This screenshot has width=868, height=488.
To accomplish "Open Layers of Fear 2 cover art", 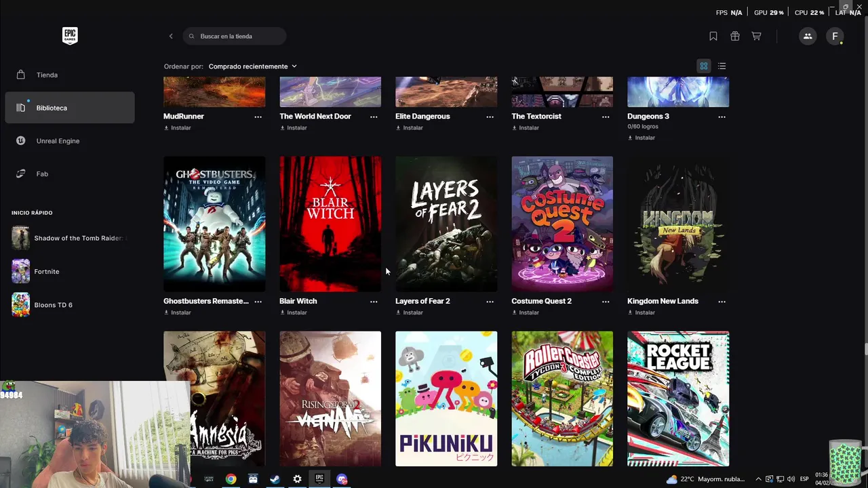I will tap(446, 224).
